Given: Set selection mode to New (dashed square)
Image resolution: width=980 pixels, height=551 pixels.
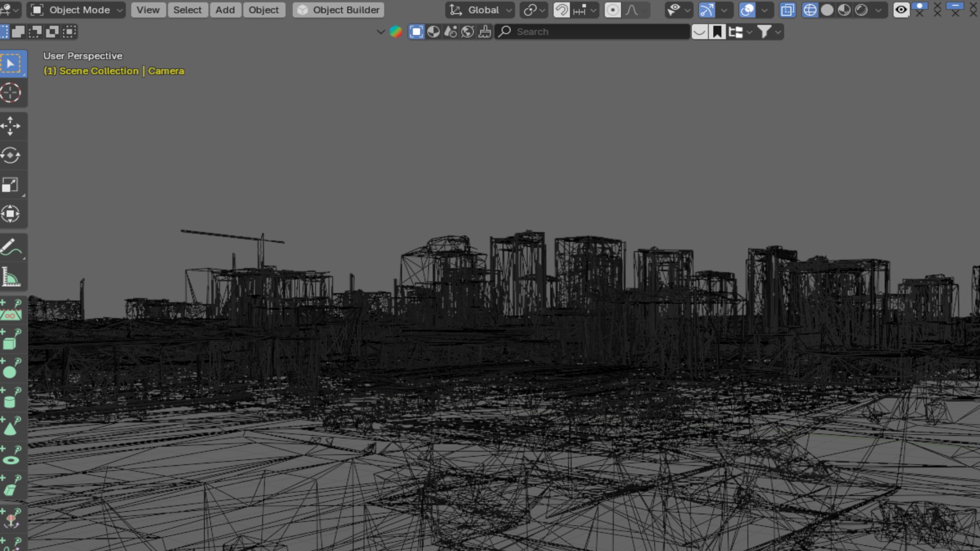Looking at the screenshot, I should (x=4, y=32).
